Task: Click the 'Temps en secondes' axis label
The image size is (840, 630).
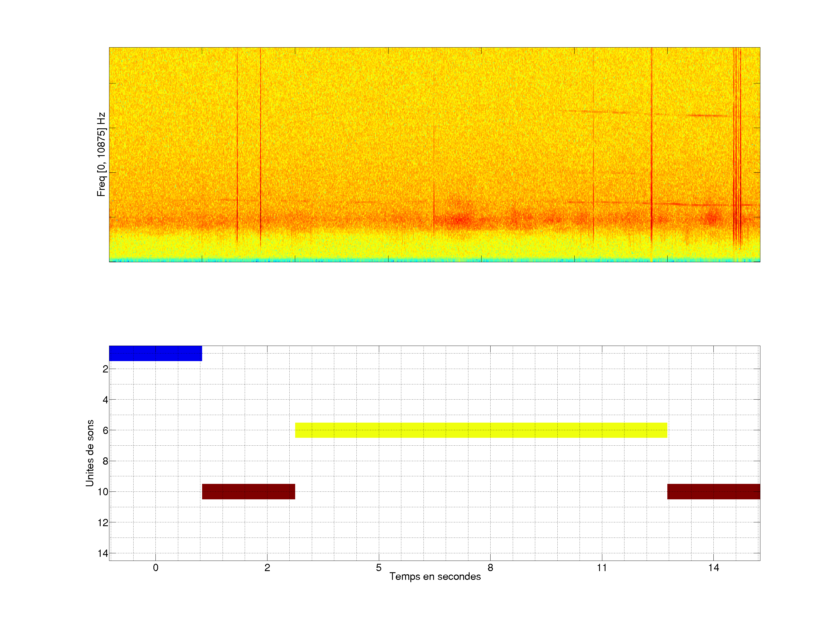Action: 435,576
